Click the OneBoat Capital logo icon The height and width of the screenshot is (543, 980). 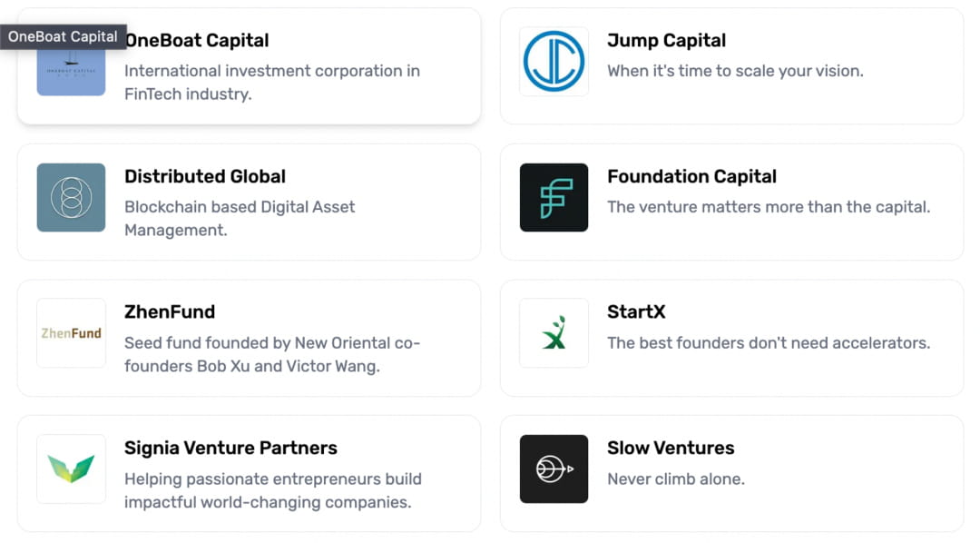71,71
